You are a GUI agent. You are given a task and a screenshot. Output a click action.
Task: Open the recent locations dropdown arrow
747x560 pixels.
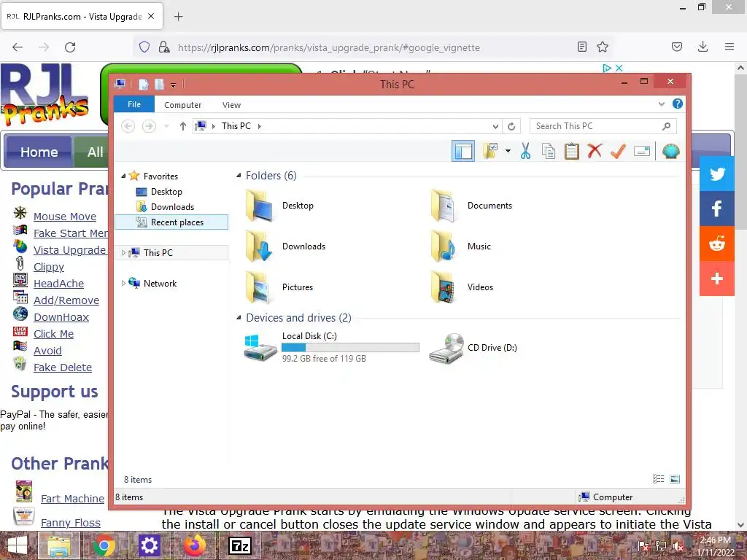click(x=166, y=126)
